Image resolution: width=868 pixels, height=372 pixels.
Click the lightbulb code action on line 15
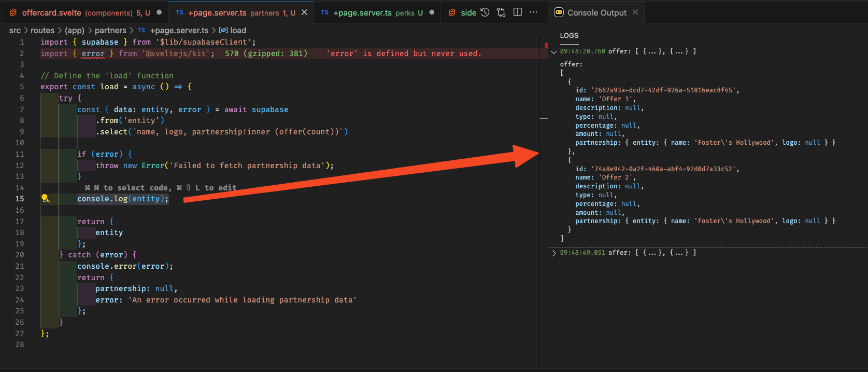(x=45, y=198)
